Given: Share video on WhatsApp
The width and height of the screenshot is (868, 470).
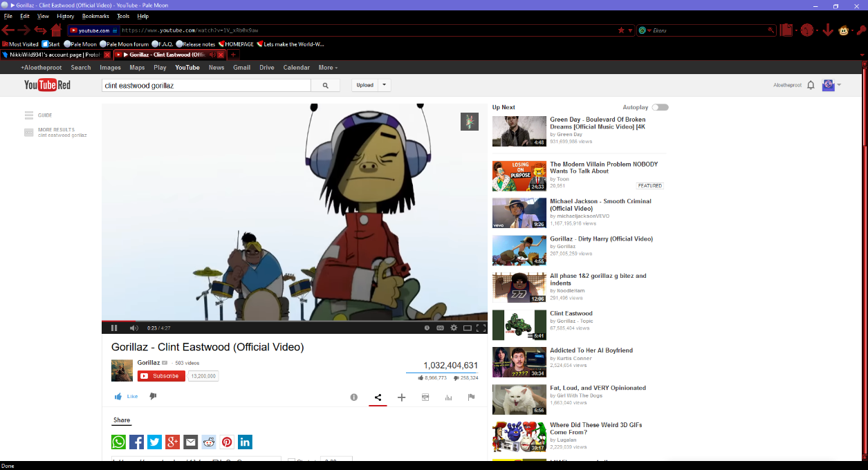Looking at the screenshot, I should pyautogui.click(x=118, y=442).
